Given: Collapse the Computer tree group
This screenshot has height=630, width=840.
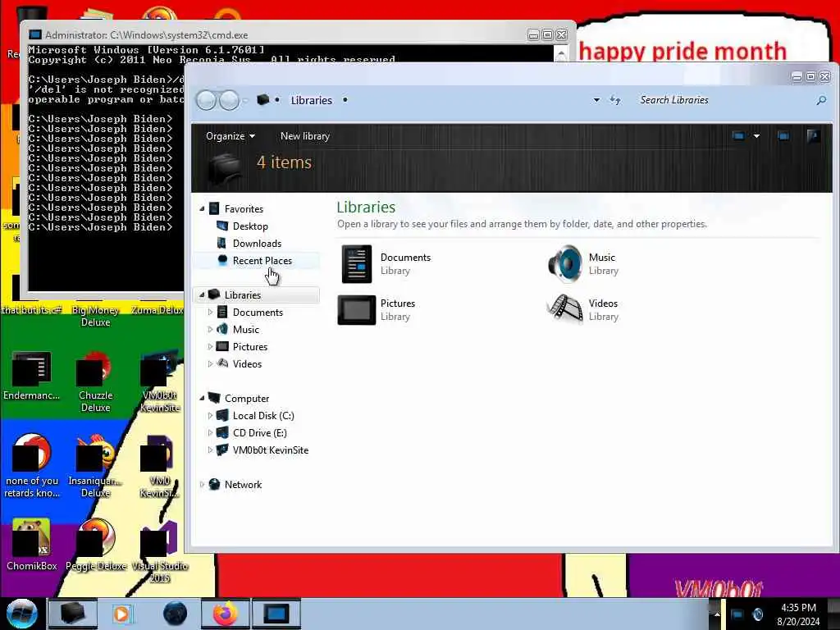Looking at the screenshot, I should click(202, 398).
